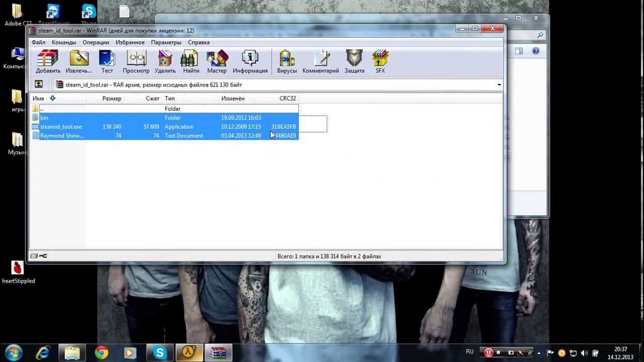Image resolution: width=644 pixels, height=362 pixels.
Task: Add archive Комментарий (Comment)
Action: (x=320, y=61)
